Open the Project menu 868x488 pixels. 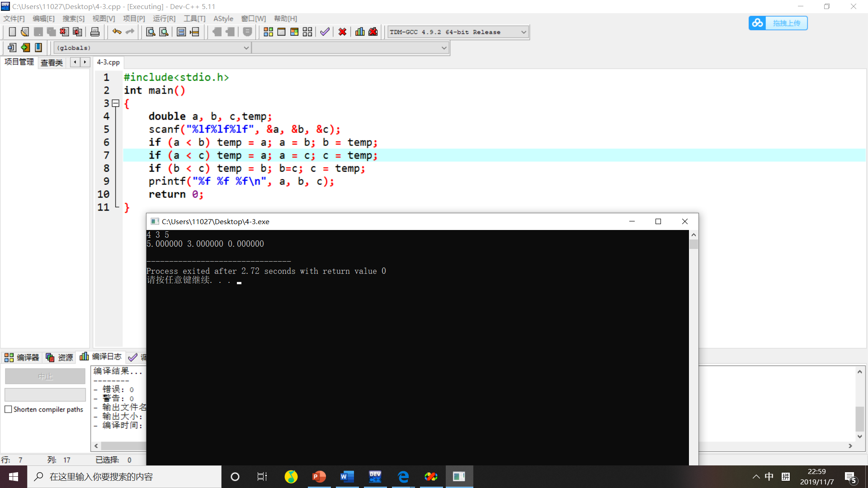coord(134,19)
